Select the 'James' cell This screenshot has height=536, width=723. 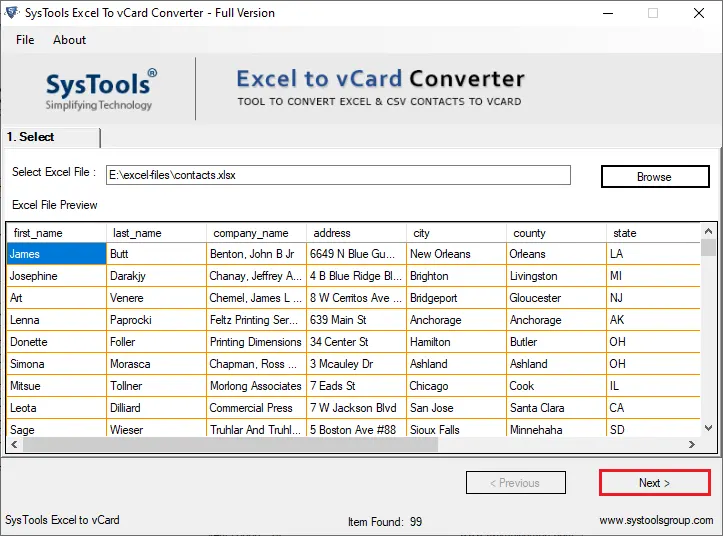57,254
